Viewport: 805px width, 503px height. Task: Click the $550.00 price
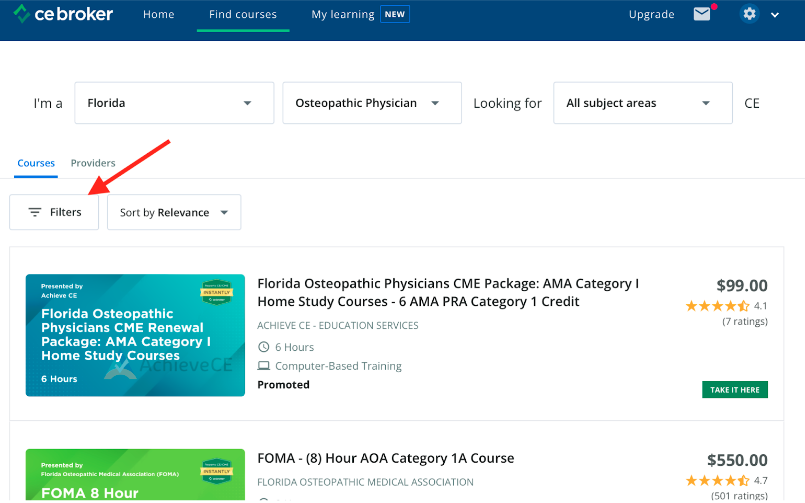coord(737,460)
